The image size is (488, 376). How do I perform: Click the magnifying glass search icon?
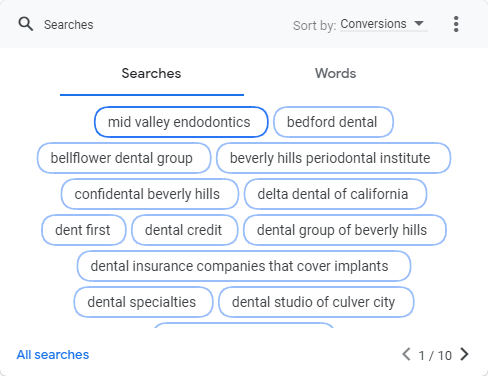coord(26,24)
